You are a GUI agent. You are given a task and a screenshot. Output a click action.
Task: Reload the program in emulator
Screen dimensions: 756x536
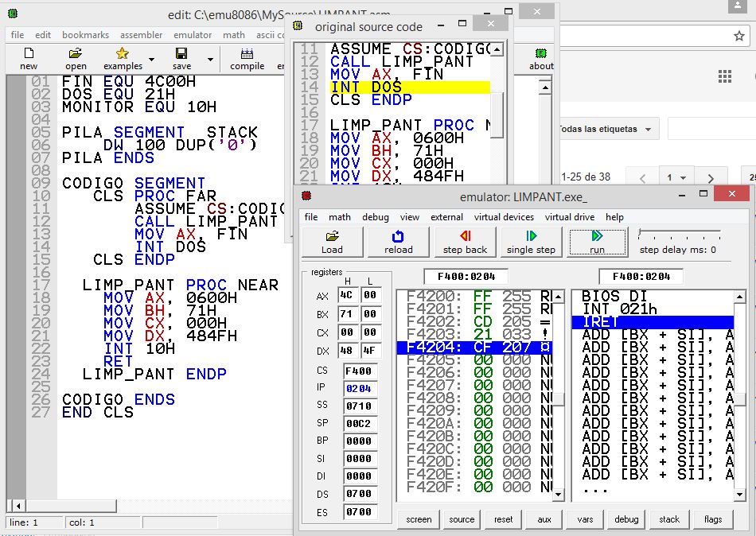tap(398, 242)
